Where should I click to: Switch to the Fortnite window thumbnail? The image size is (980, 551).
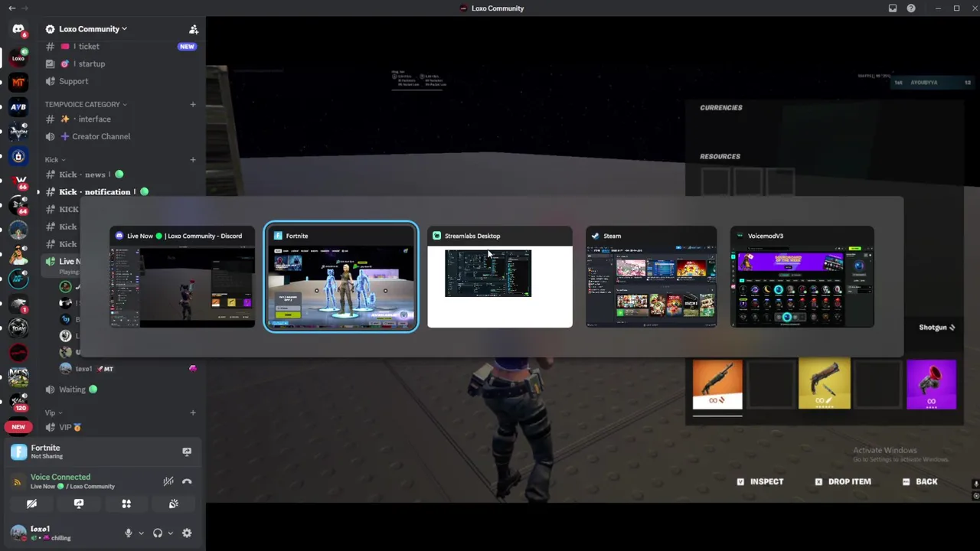tap(341, 277)
